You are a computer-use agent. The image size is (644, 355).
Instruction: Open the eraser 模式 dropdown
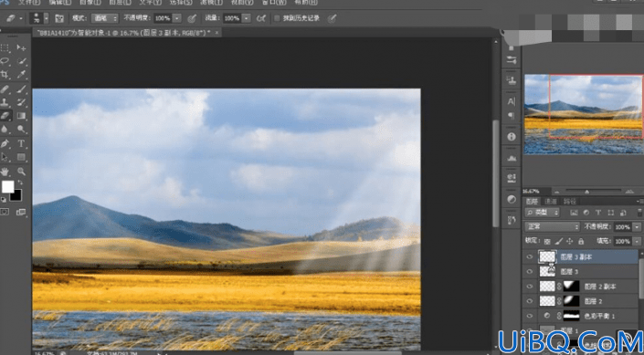[106, 18]
